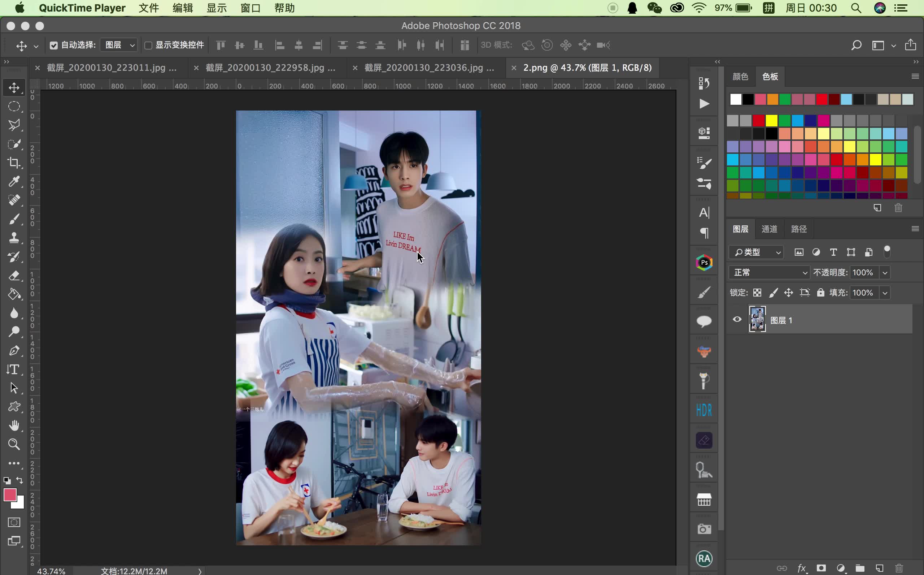Create a new layer group folder
Screen dimensions: 924x575
point(860,568)
